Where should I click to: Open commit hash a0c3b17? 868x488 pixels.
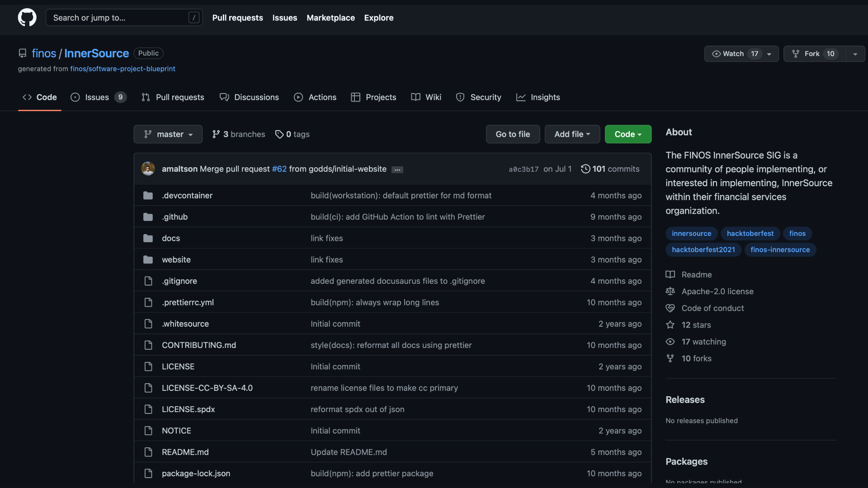pos(524,169)
